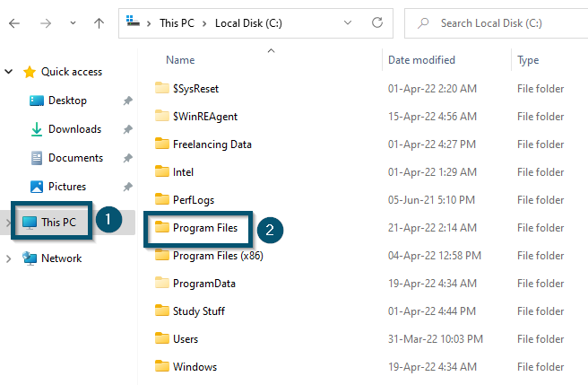Open the recent locations dropdown arrow
This screenshot has height=385, width=588.
(x=73, y=23)
